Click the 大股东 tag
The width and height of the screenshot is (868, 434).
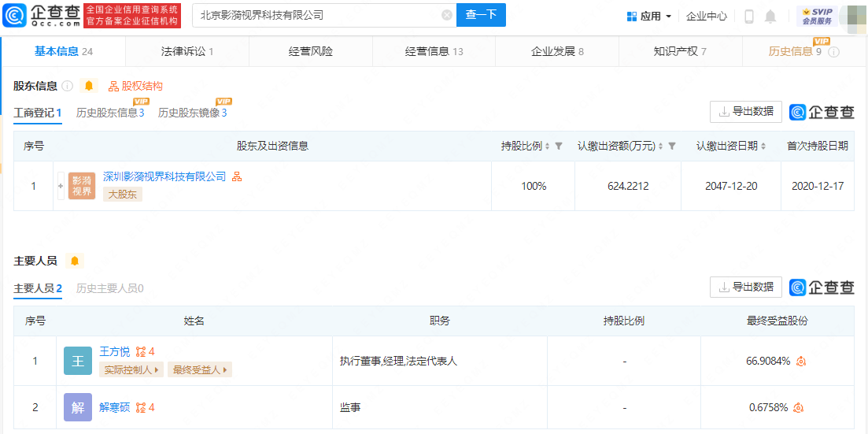coord(123,195)
